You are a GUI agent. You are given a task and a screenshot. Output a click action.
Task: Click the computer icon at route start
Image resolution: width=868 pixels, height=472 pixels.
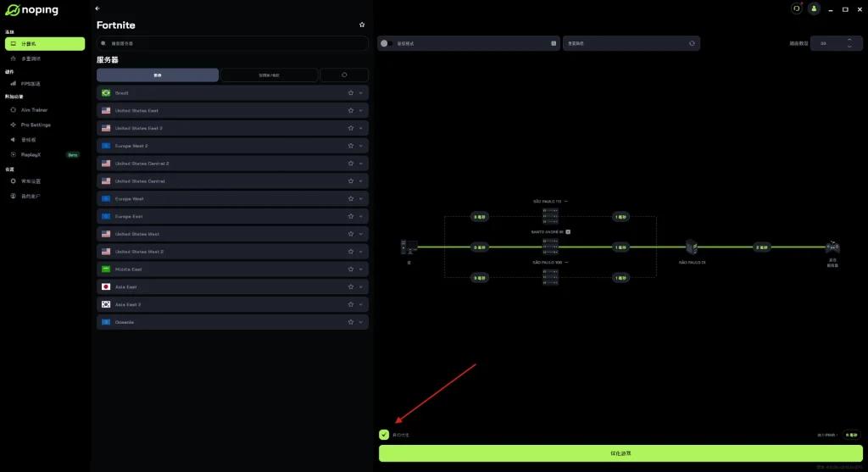click(409, 247)
